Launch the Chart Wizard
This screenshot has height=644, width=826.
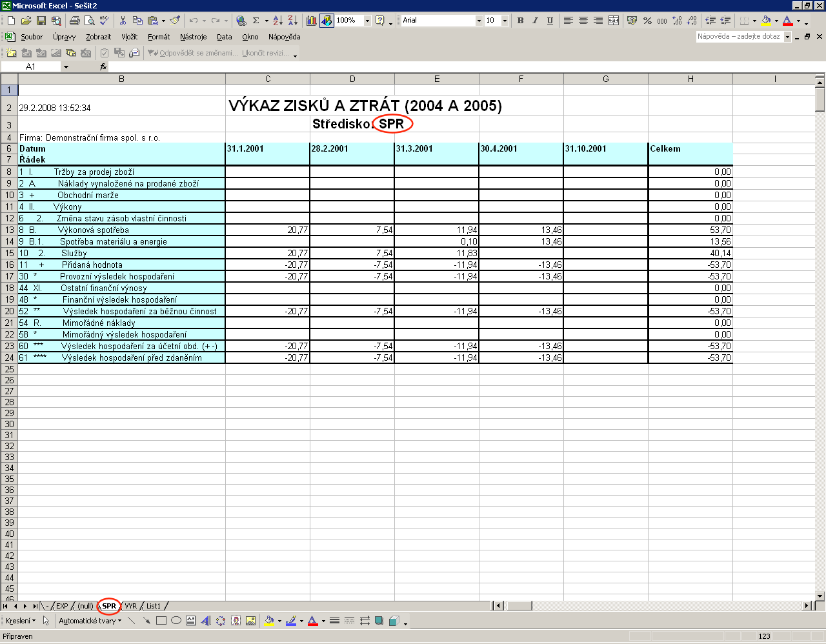[312, 21]
